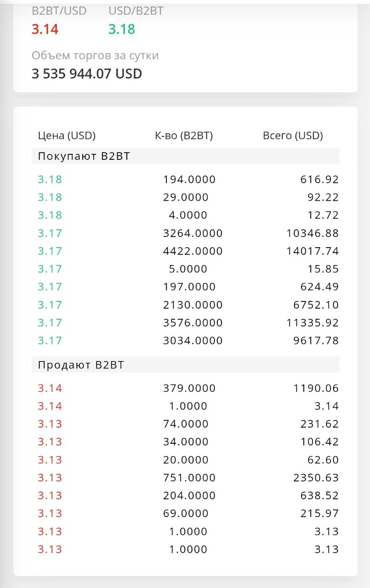Pick the buy order with quantity 194.0000

click(188, 179)
